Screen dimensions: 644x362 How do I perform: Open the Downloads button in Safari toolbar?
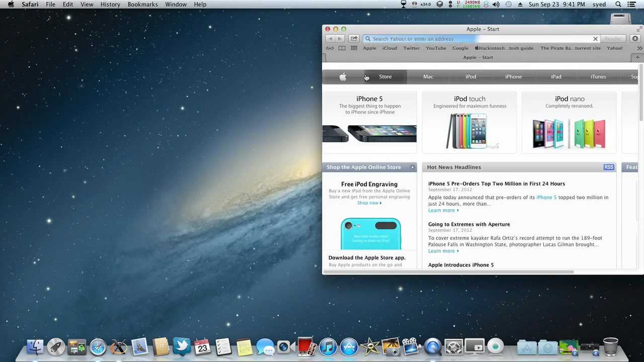635,39
